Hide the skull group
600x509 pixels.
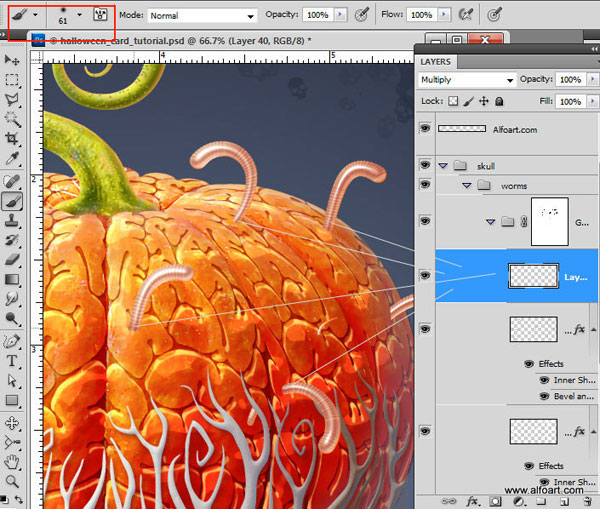pyautogui.click(x=425, y=165)
